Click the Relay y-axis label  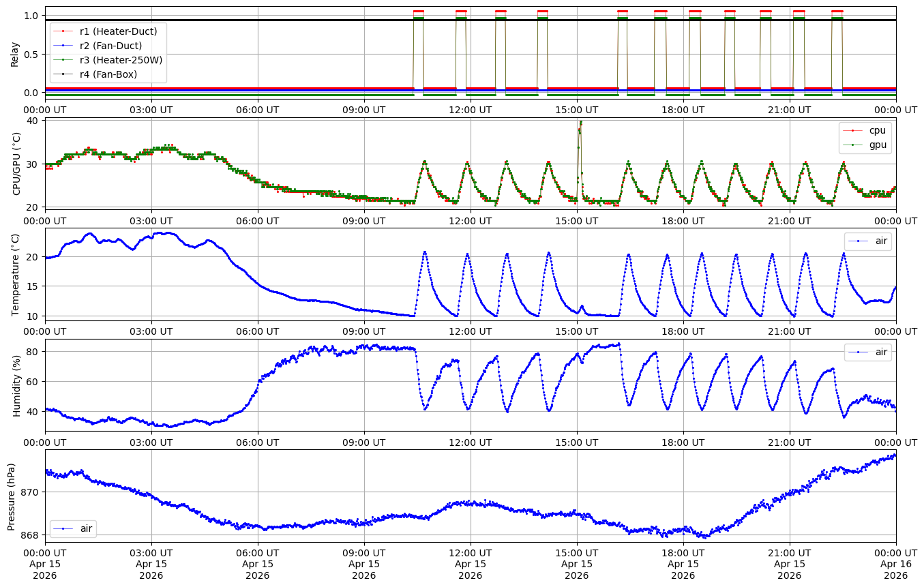pyautogui.click(x=14, y=54)
